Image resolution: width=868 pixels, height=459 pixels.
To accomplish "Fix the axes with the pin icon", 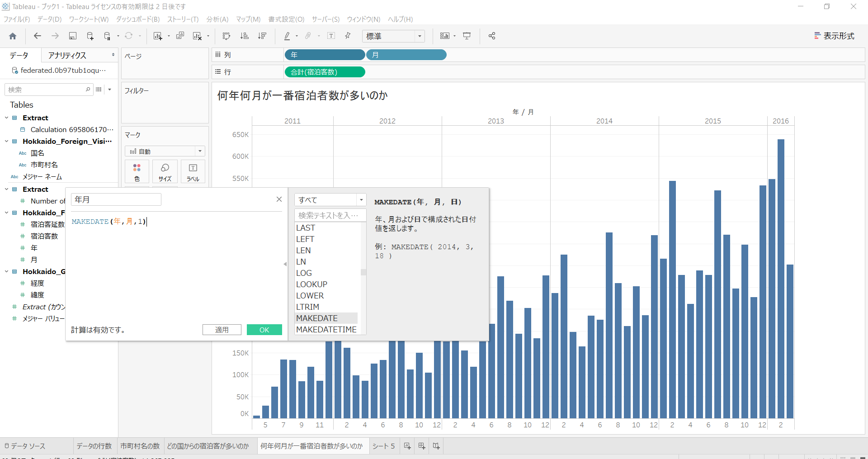I will click(x=348, y=36).
